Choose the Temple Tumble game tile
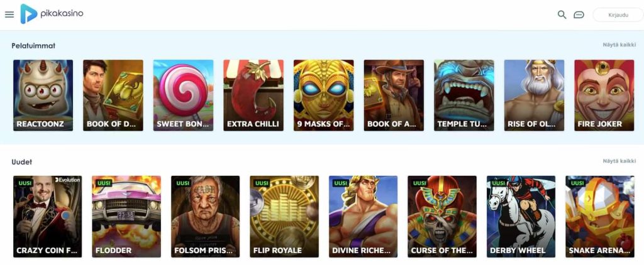The image size is (644, 265). click(x=464, y=95)
